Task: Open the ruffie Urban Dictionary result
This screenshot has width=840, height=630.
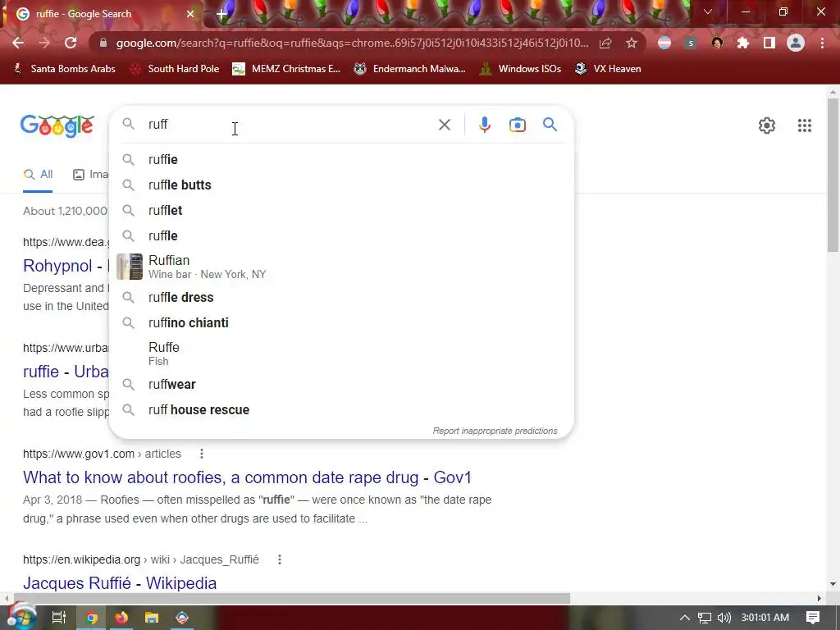Action: click(66, 372)
